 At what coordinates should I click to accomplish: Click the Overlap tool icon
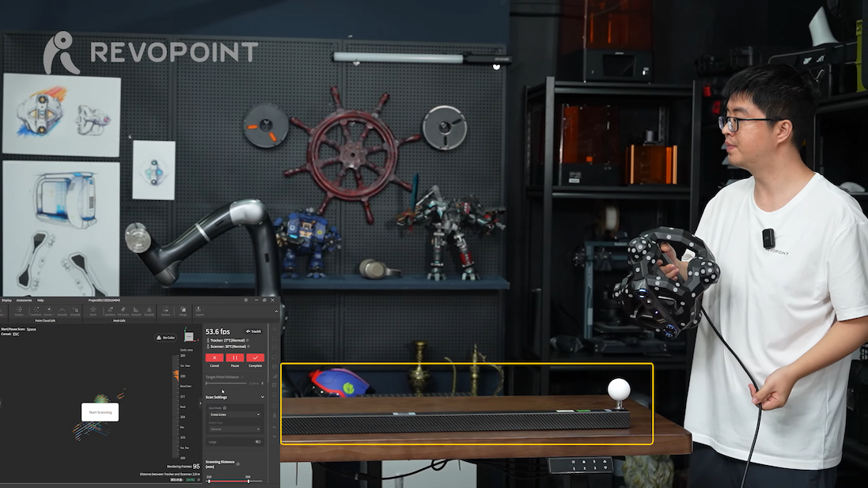(49, 312)
